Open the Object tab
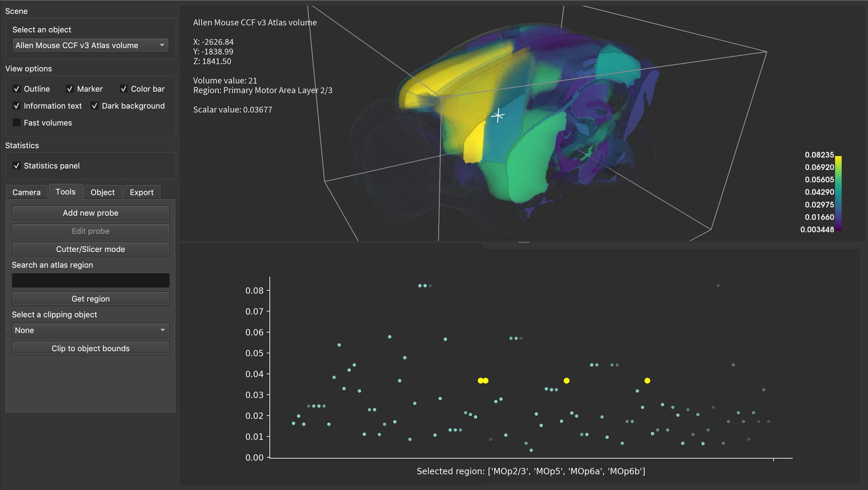 coord(103,192)
